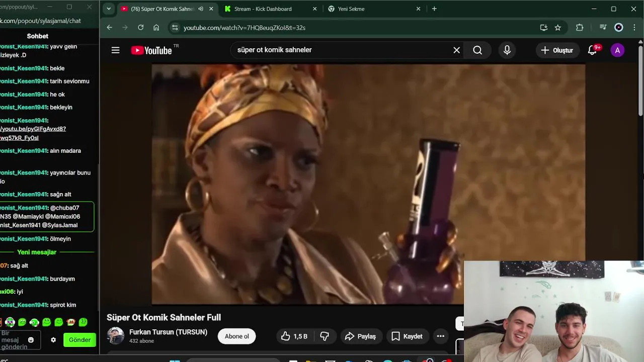Open the youtu.be link in chat
Viewport: 644px width, 362px height.
pyautogui.click(x=33, y=133)
